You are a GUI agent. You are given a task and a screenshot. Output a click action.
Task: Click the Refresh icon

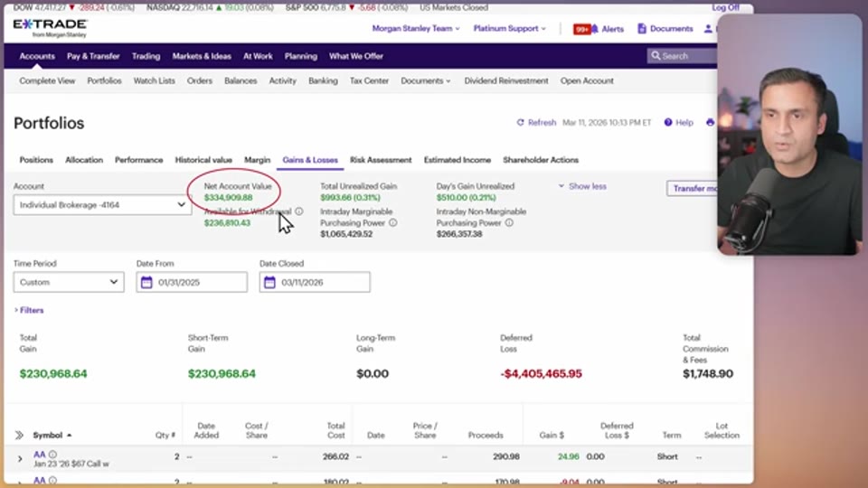point(521,122)
